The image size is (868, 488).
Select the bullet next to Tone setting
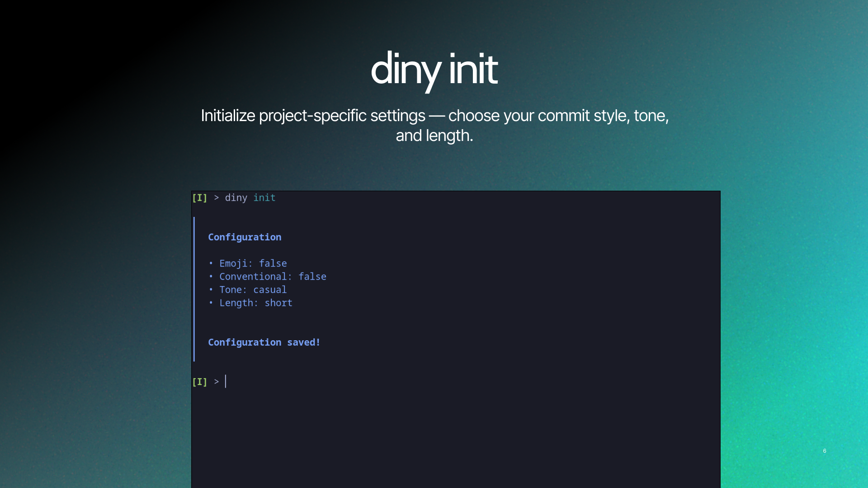[x=212, y=290]
